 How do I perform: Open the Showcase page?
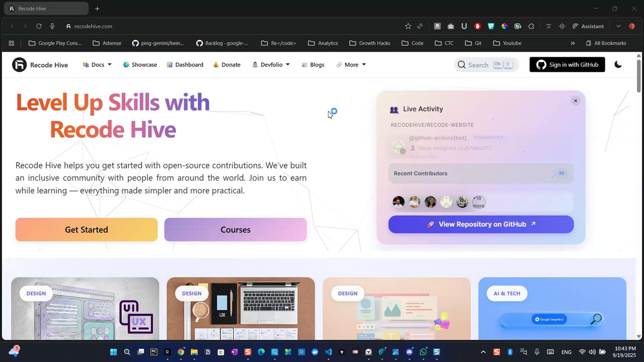(x=140, y=64)
